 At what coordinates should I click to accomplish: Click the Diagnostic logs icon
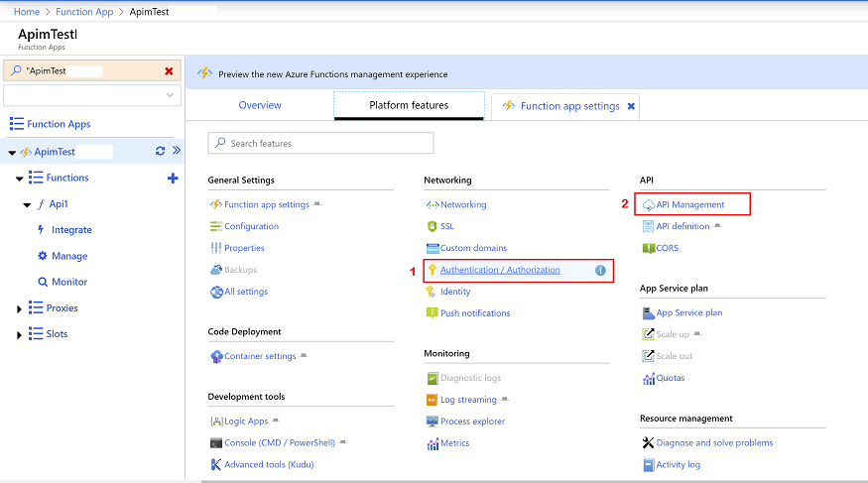433,378
